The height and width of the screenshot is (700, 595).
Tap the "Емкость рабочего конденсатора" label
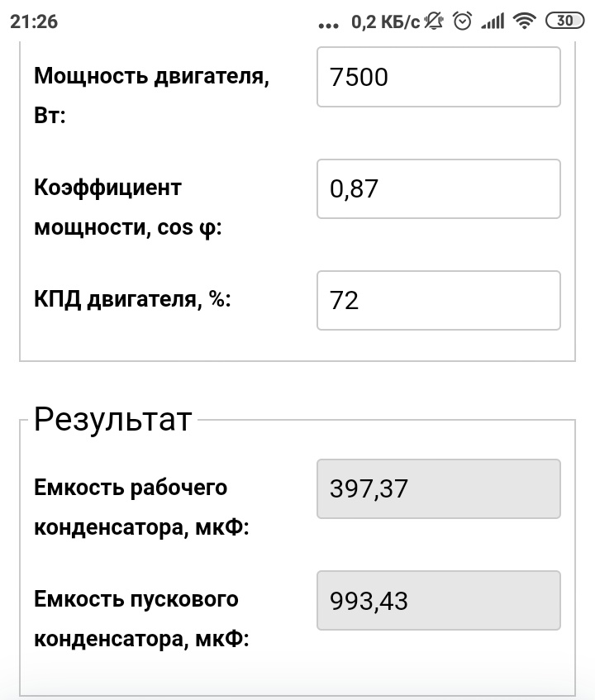[x=141, y=507]
